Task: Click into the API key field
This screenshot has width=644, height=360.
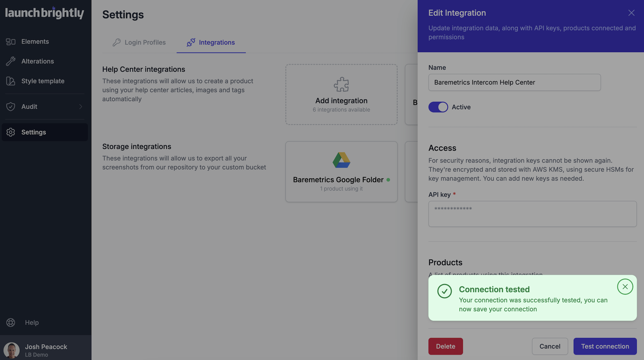Action: pyautogui.click(x=532, y=214)
